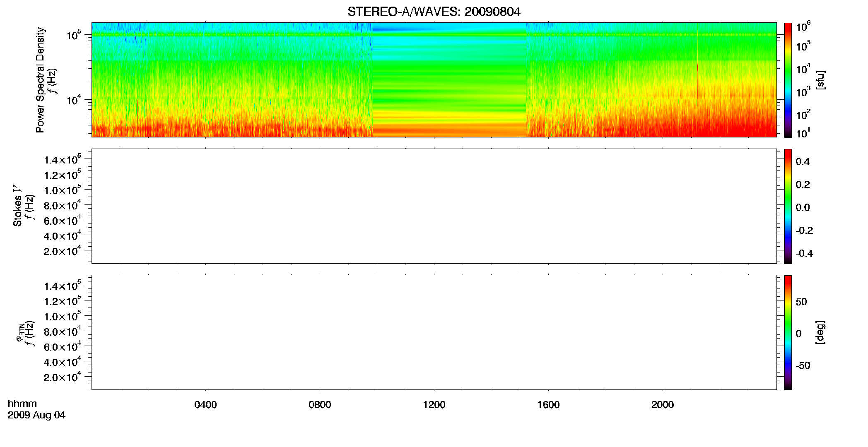Screen dimensions: 868x447
Task: Click the 0400 time axis label
Action: pos(205,405)
